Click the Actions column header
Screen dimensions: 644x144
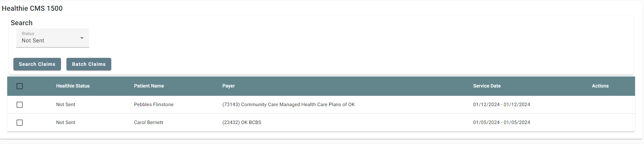[600, 86]
